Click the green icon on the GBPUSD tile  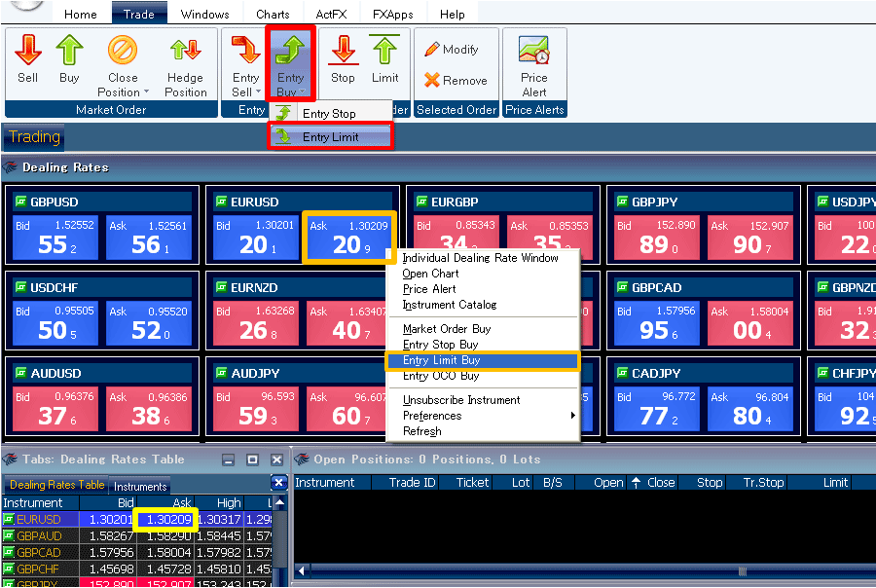(20, 202)
